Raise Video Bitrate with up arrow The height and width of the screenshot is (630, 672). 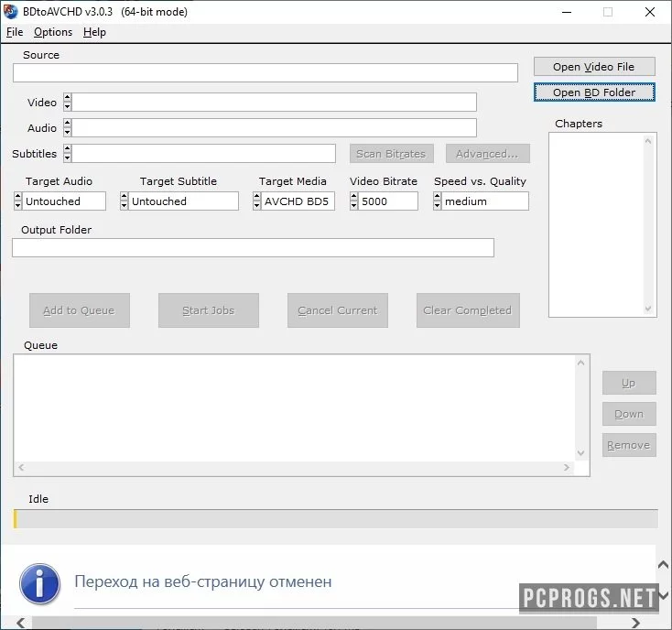353,197
